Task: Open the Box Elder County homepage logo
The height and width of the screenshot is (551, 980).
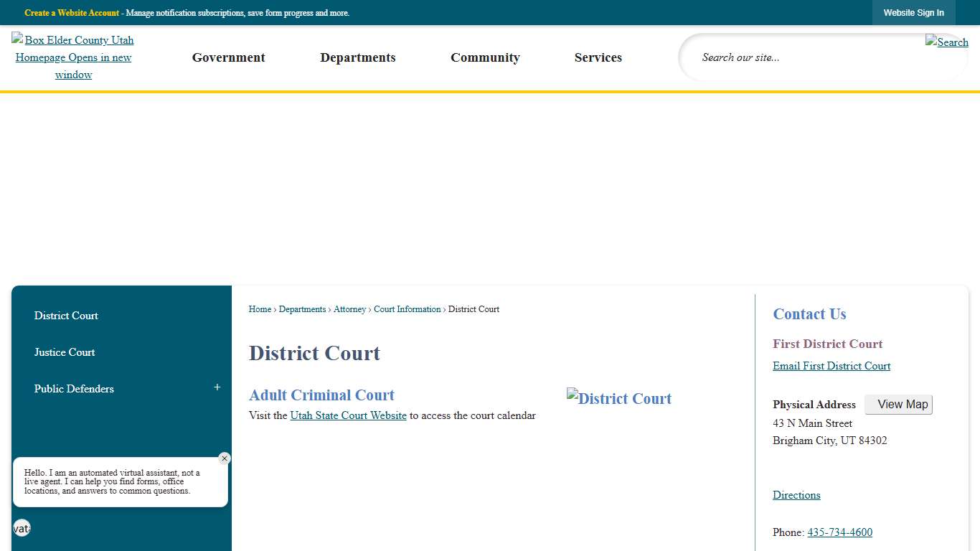Action: pyautogui.click(x=72, y=57)
